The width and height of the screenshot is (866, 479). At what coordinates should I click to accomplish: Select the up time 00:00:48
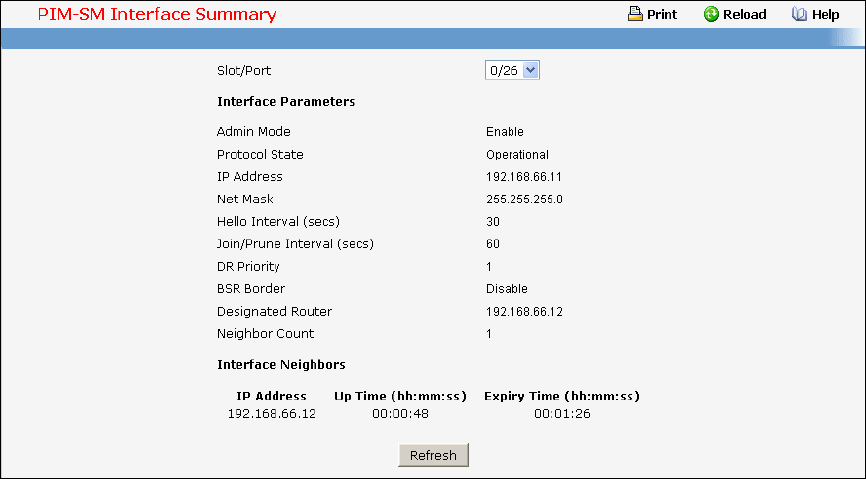[400, 413]
